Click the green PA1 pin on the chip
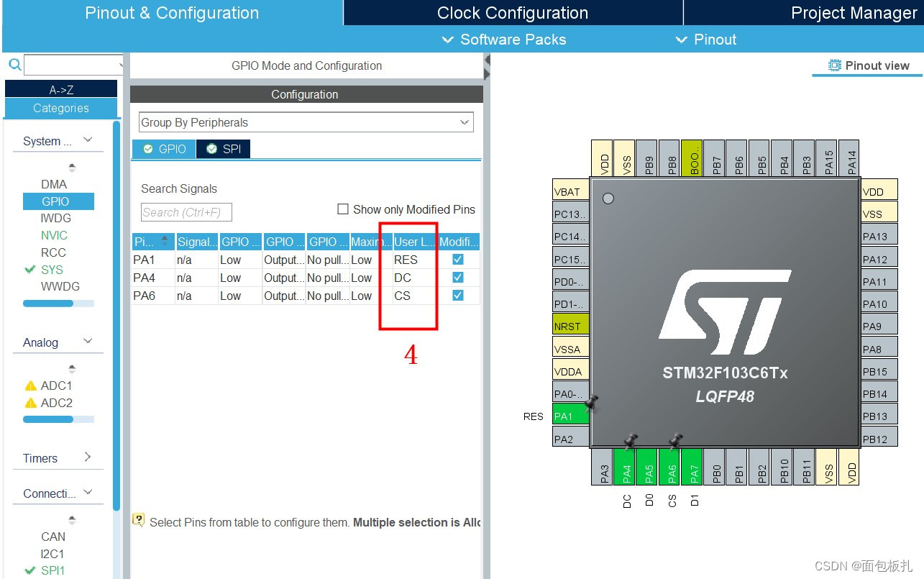924x579 pixels. (571, 416)
